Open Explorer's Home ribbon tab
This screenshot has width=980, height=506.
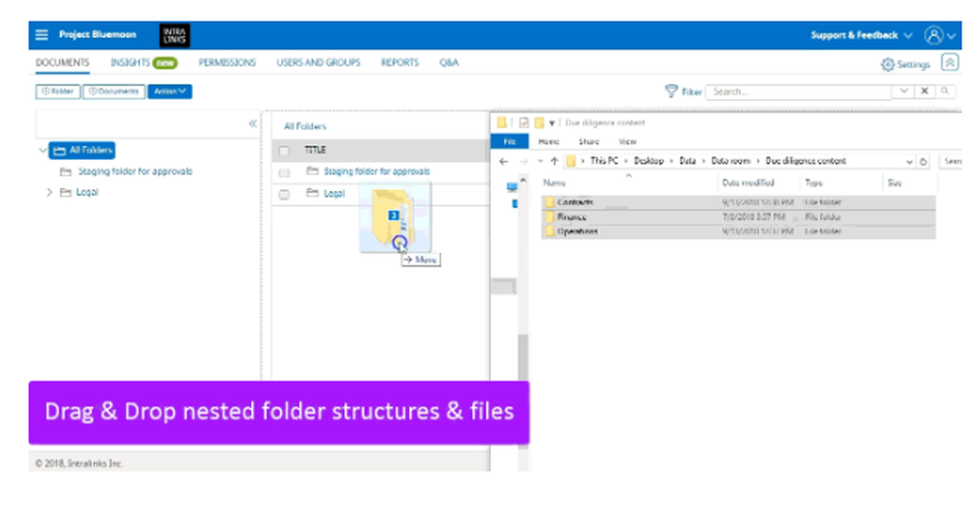coord(549,142)
